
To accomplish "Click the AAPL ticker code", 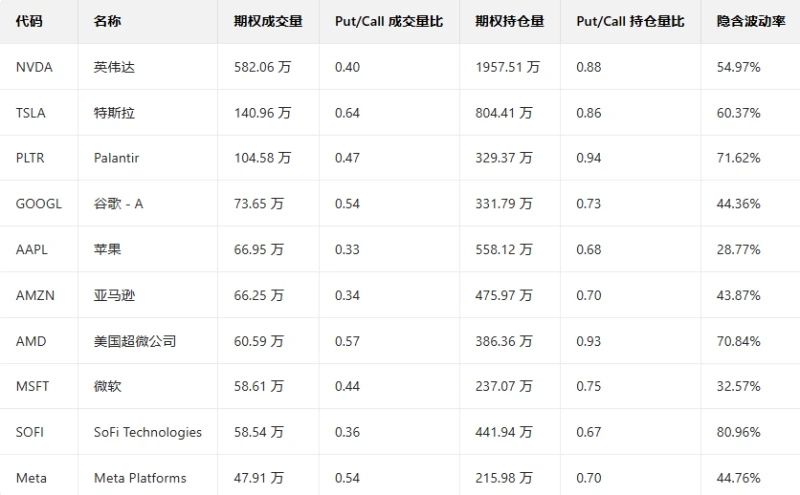I will (x=32, y=249).
